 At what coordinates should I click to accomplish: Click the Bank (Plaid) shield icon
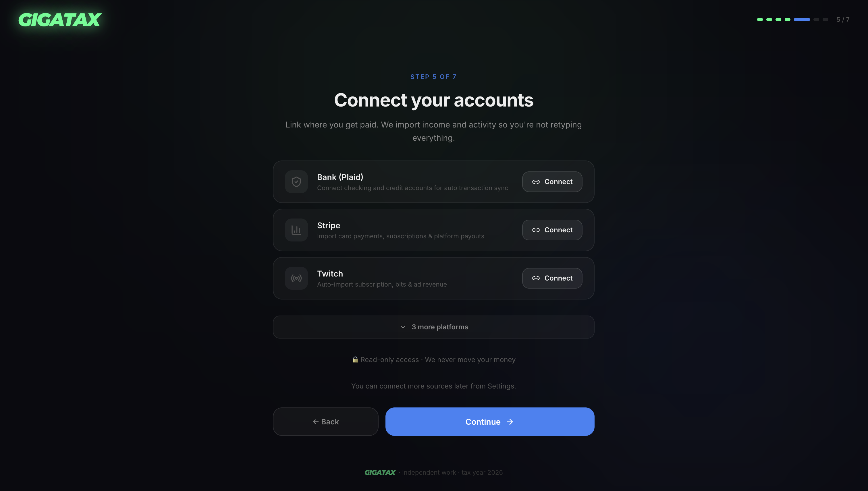pyautogui.click(x=296, y=182)
